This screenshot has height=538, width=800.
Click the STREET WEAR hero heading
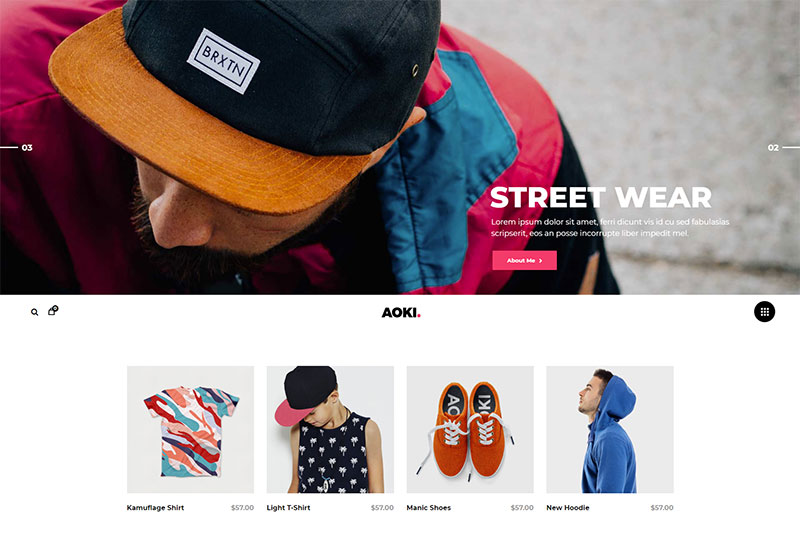coord(601,198)
